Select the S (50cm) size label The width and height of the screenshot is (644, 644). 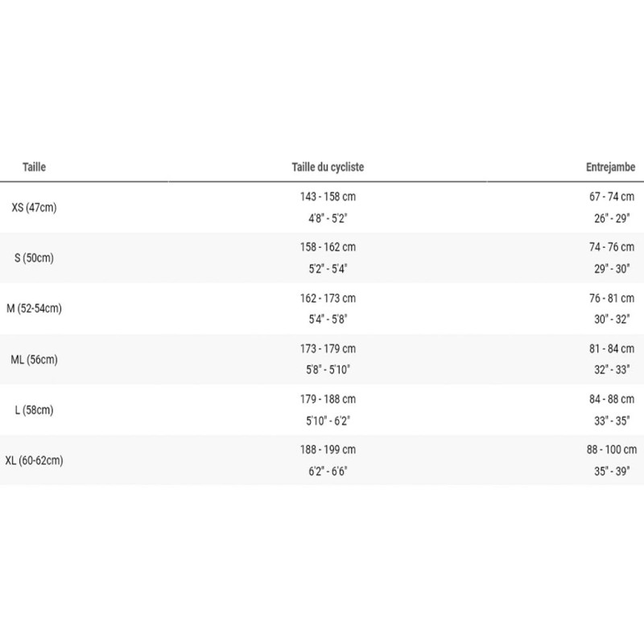[34, 258]
